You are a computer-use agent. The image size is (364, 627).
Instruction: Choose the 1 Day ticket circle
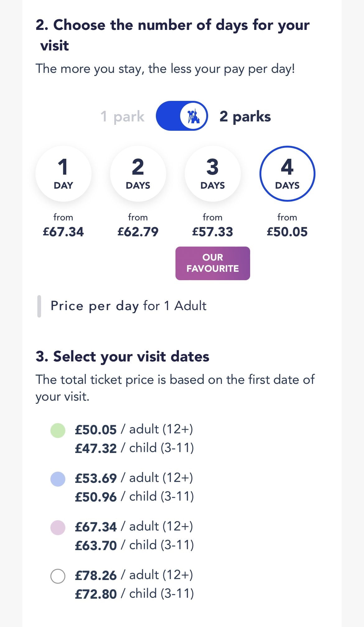tap(63, 174)
